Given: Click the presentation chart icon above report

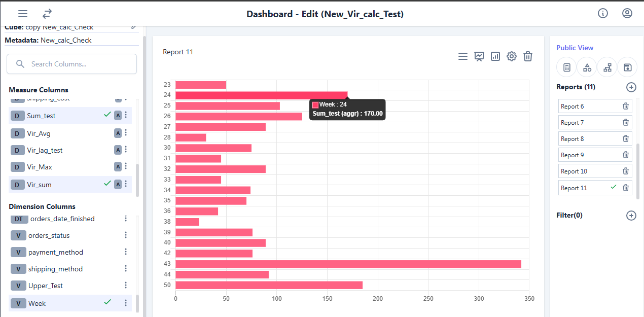Looking at the screenshot, I should click(479, 56).
